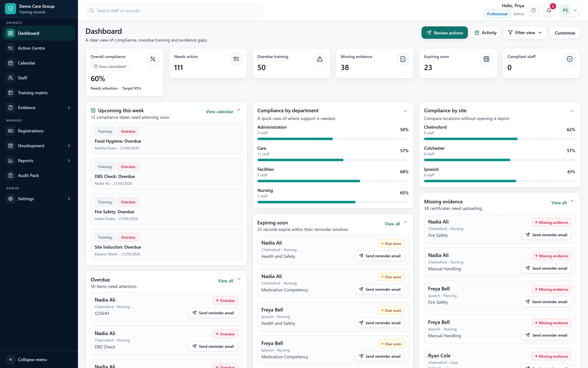588x368 pixels.
Task: Open the Staff page
Action: tap(39, 78)
